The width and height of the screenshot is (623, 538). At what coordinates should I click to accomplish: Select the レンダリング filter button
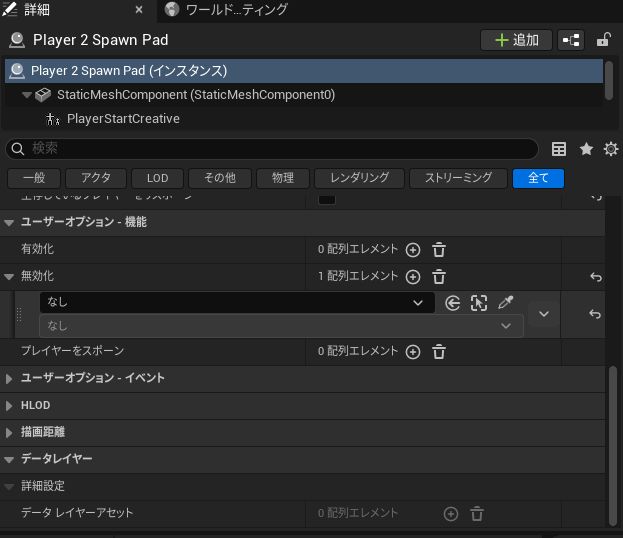(x=359, y=178)
